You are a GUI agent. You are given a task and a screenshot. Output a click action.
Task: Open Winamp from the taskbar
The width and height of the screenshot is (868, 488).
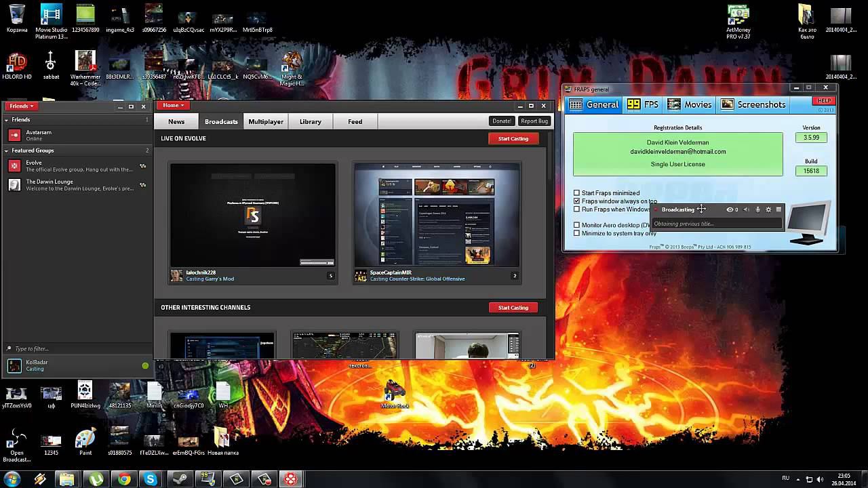tap(40, 479)
